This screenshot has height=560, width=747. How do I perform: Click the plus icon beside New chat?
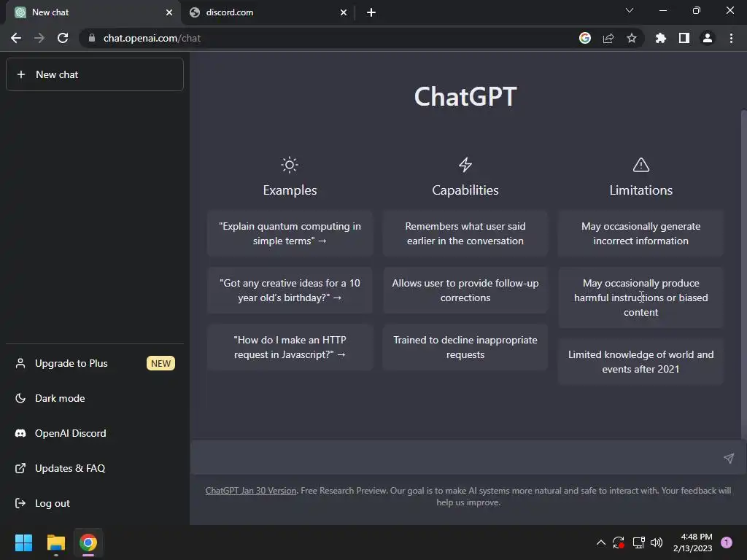(x=21, y=74)
